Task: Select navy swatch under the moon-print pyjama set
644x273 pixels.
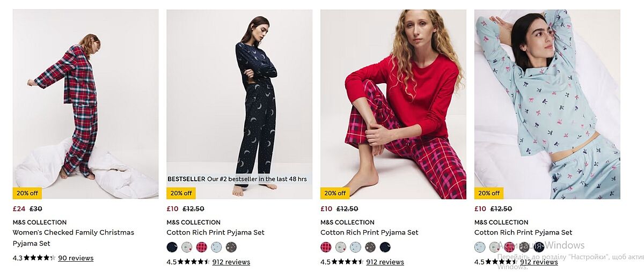Action: coord(172,247)
